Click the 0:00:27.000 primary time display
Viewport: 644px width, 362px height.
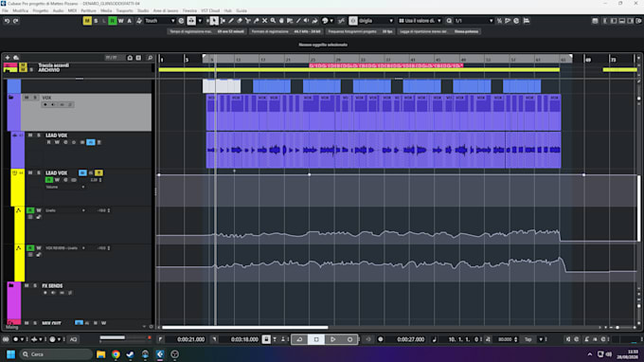(410, 339)
